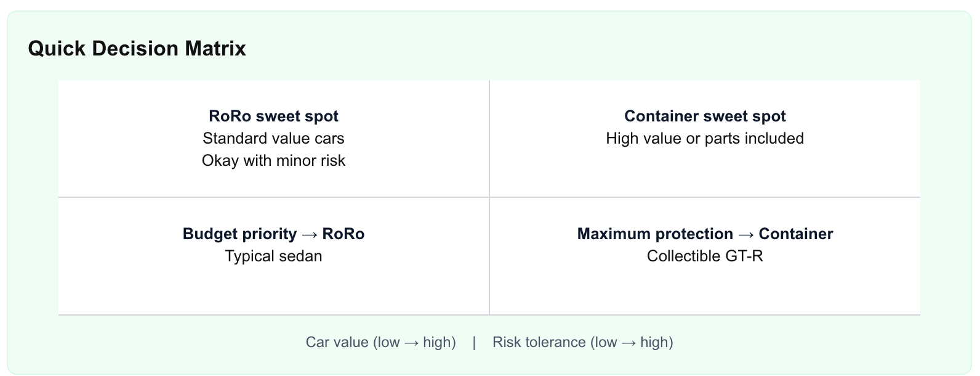Click "Container" after the Maximum protection arrow
This screenshot has height=376, width=980.
click(796, 234)
